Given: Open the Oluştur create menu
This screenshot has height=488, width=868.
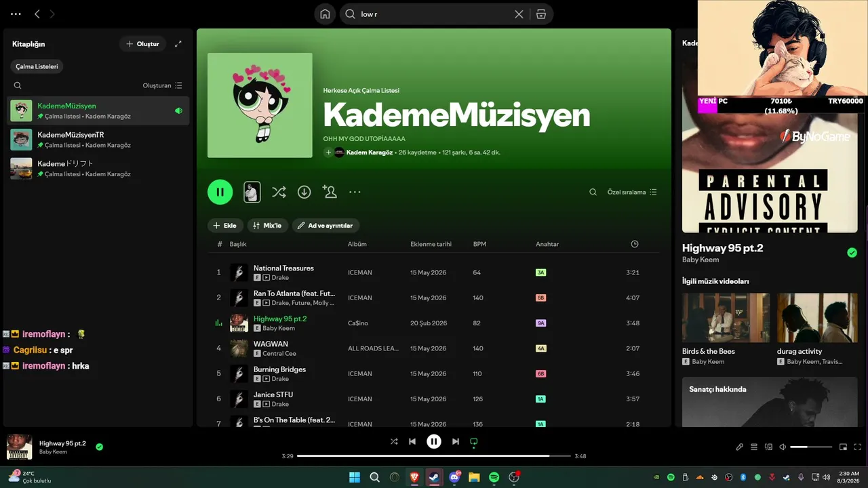Looking at the screenshot, I should click(142, 44).
